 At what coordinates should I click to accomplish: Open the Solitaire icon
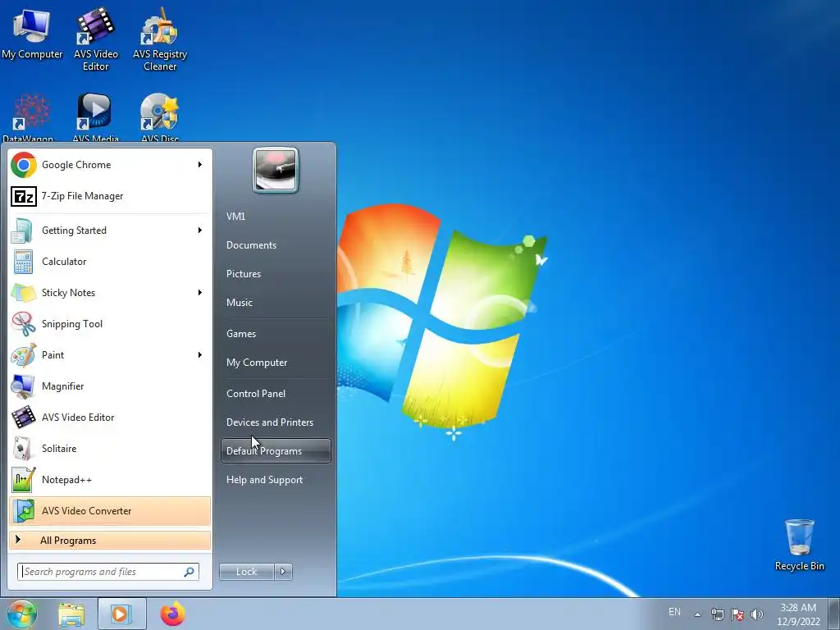tap(23, 449)
